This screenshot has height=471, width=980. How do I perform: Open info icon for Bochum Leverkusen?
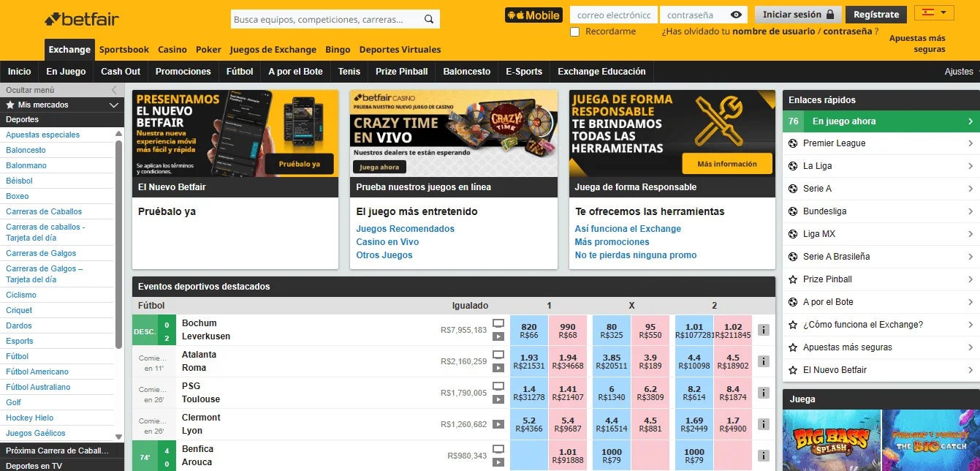pos(763,330)
